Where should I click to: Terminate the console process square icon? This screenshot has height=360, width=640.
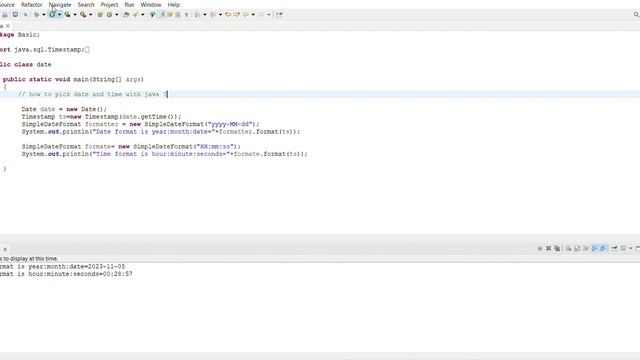[540, 248]
